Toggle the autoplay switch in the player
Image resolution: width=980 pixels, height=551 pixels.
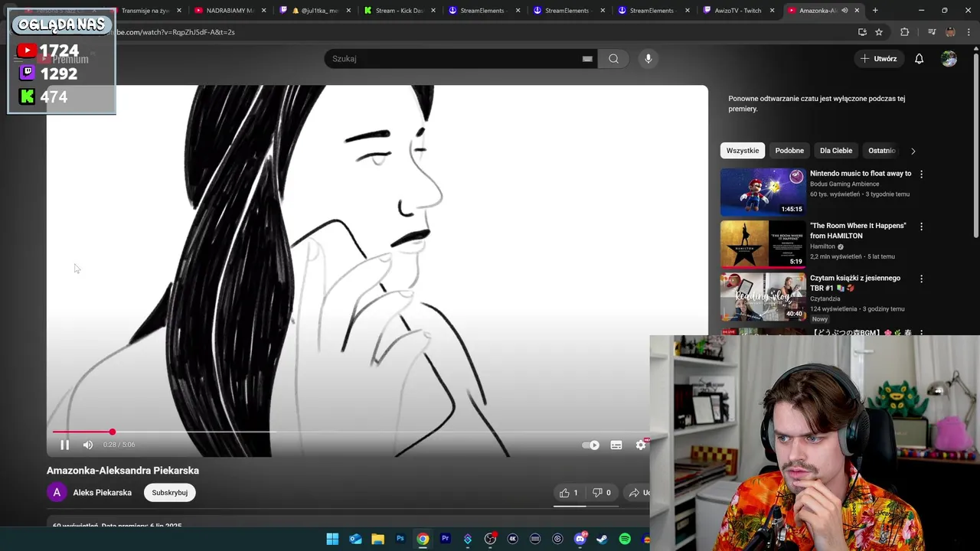[590, 445]
